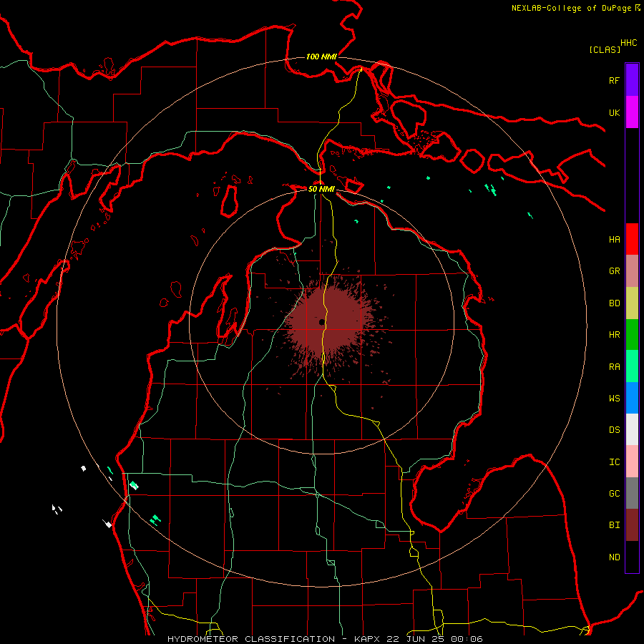The width and height of the screenshot is (644, 644).
Task: Click the BI brown legend color swatch
Action: point(632,525)
